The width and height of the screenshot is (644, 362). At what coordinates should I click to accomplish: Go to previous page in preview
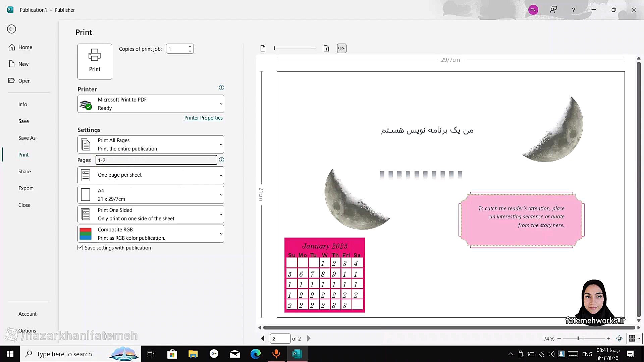[x=263, y=339]
